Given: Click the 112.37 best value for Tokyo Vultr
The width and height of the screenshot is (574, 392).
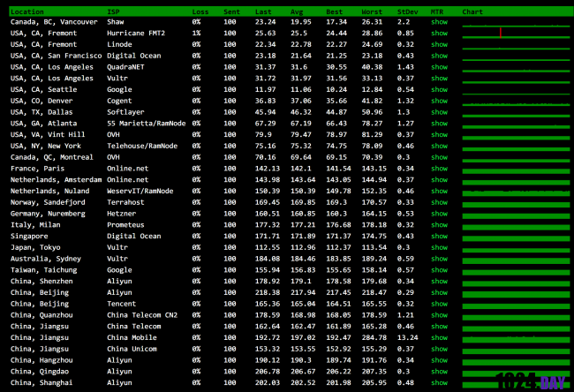Looking at the screenshot, I should [338, 247].
